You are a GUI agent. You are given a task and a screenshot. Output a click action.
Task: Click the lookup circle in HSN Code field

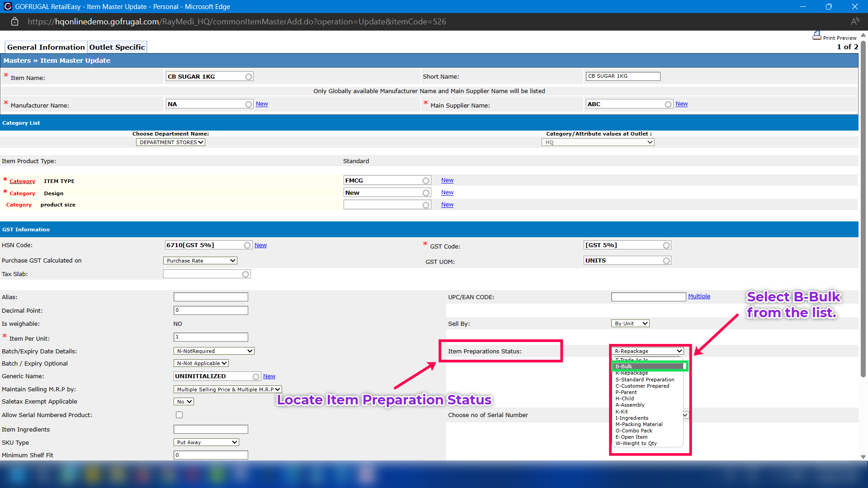coord(247,245)
